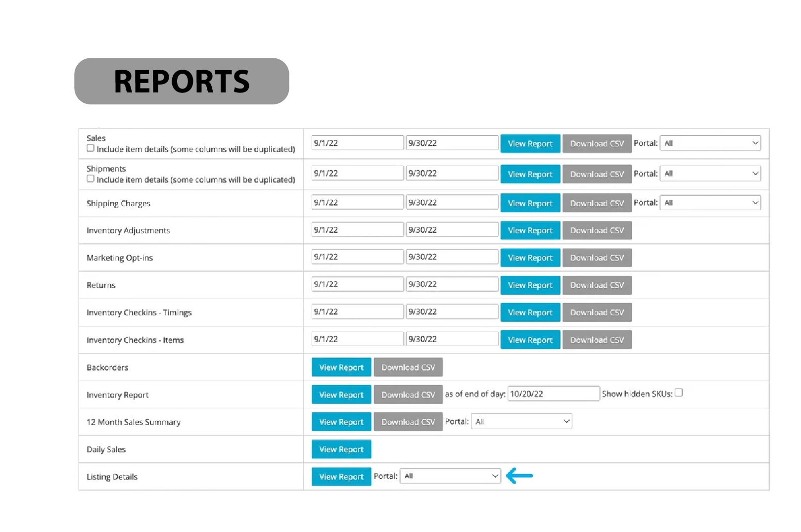Click the Daily Sales row label

click(106, 449)
